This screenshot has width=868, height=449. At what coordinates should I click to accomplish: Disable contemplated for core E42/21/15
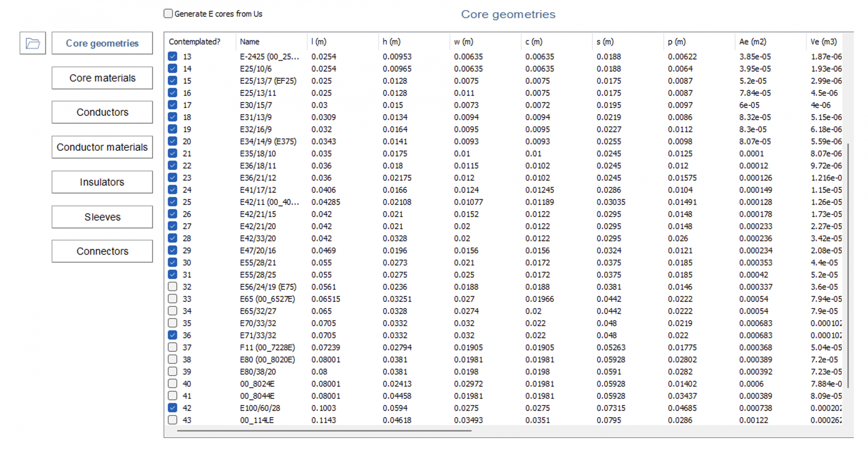point(172,214)
